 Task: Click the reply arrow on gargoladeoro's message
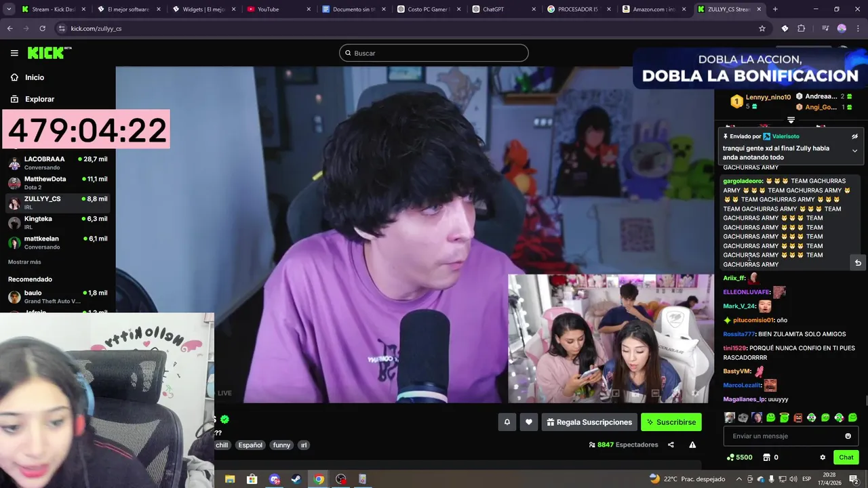tap(858, 263)
